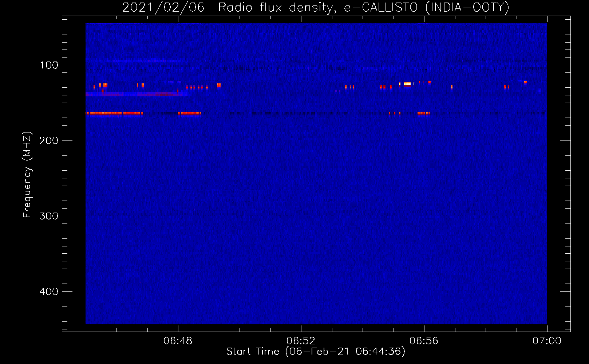Click the 300 MHz frequency tick label
Viewport: 589px width, 364px height.
(49, 216)
